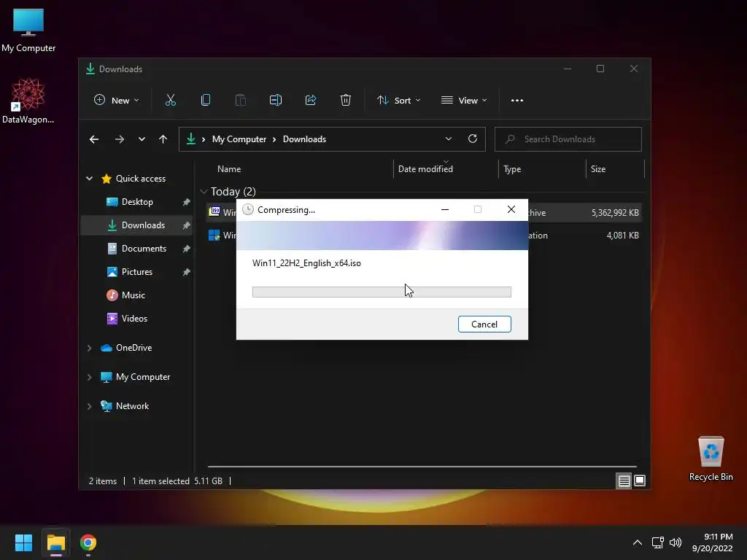Screen dimensions: 747x560
Task: Click the Share icon in toolbar
Action: click(x=311, y=100)
